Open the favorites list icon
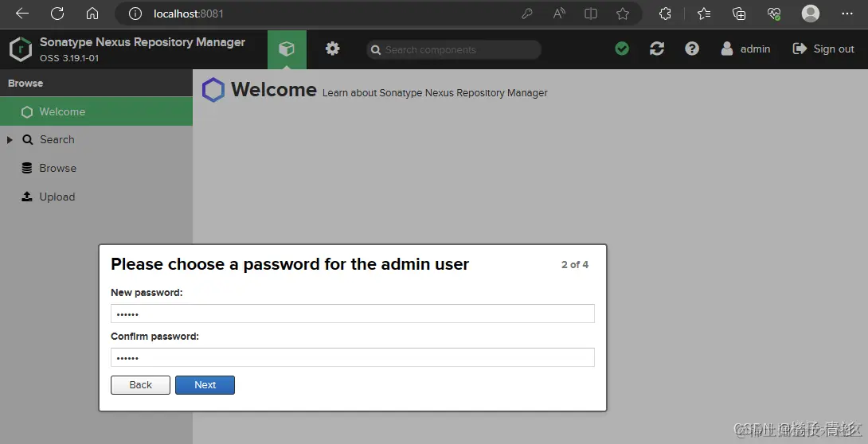 coord(704,14)
